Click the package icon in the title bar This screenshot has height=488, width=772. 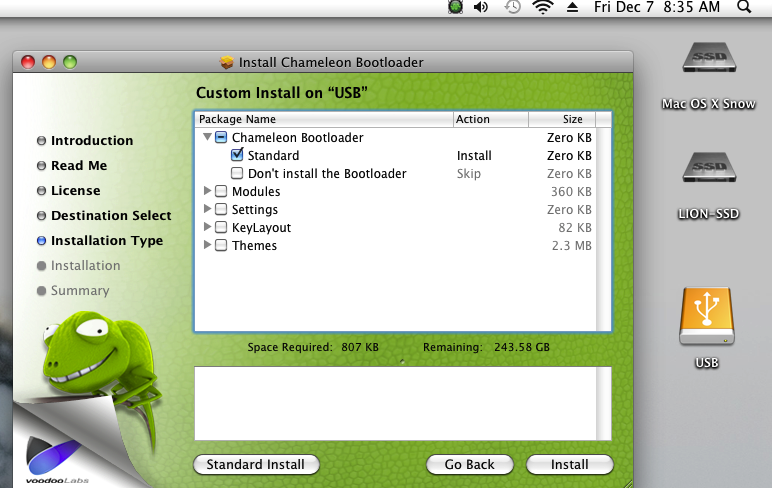click(x=226, y=63)
